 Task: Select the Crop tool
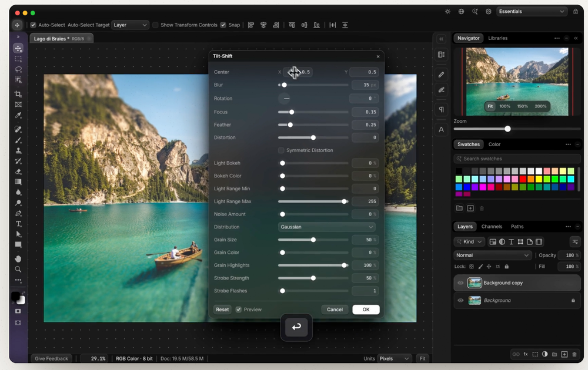click(x=18, y=94)
